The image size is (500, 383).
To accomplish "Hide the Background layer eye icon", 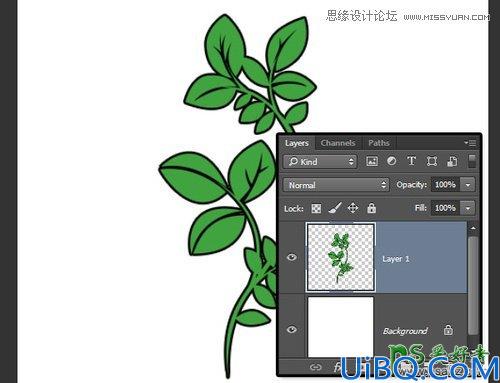I will point(292,330).
